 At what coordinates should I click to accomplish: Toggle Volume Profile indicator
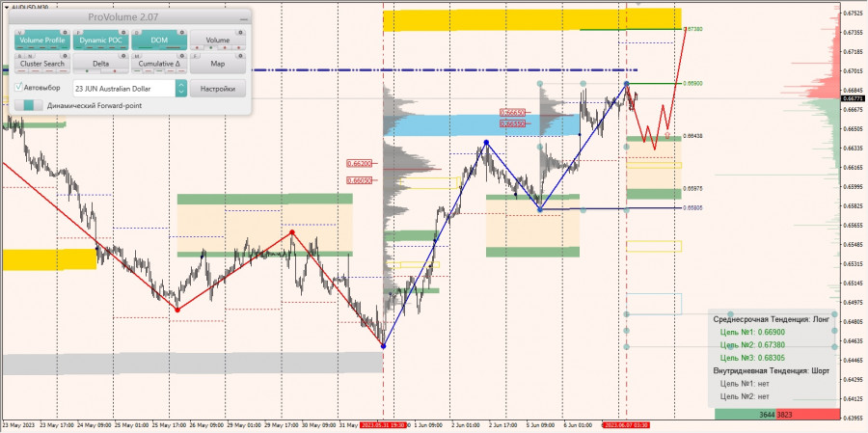(x=42, y=40)
